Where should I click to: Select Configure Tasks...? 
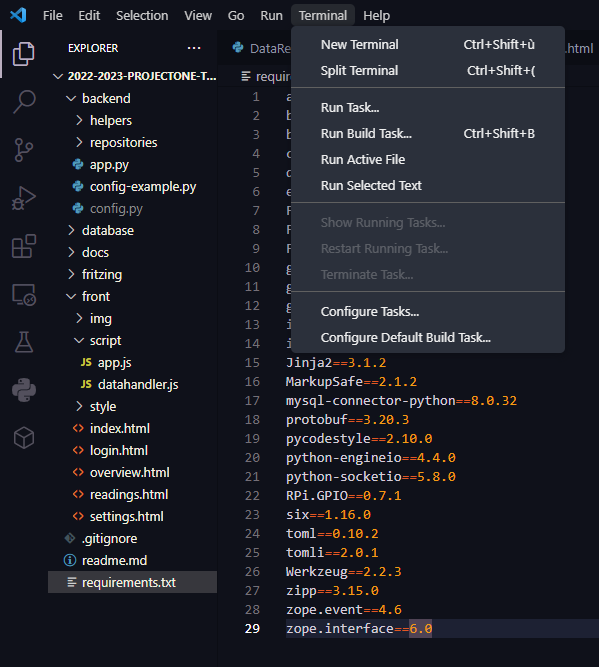pos(428,311)
